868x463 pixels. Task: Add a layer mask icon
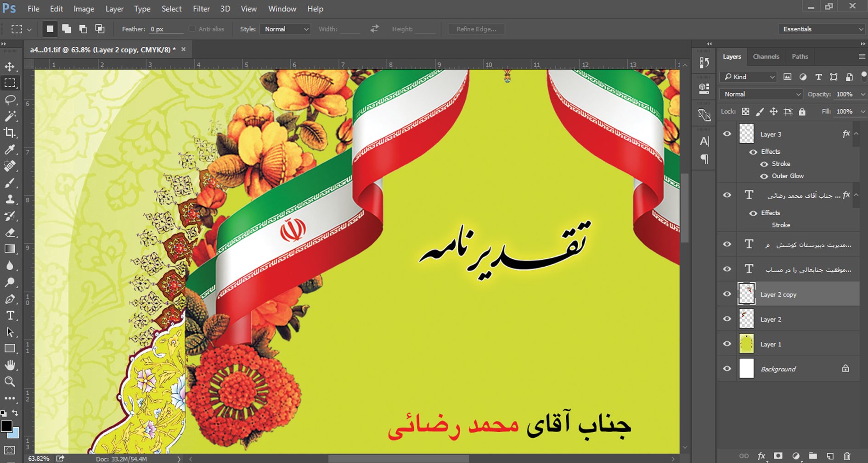(778, 456)
